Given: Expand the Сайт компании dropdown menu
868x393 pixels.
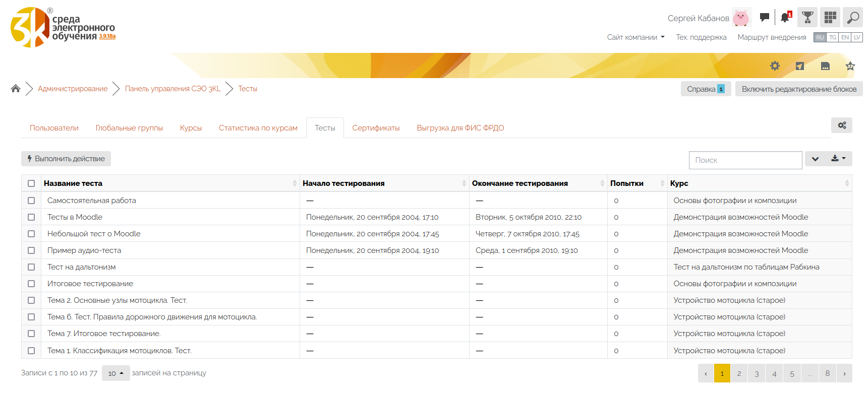Looking at the screenshot, I should coord(635,37).
